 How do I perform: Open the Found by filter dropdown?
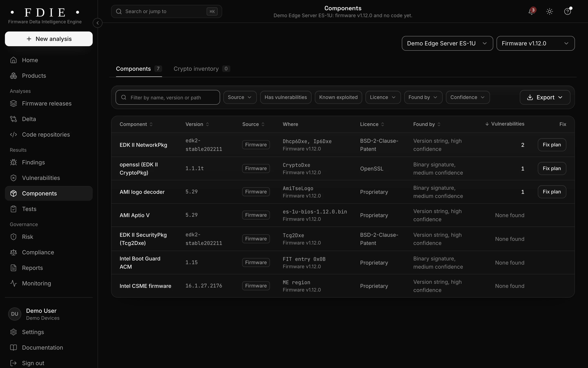(423, 97)
